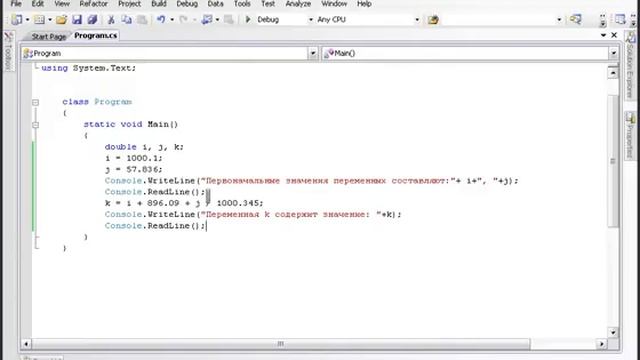Collapse the static void Main() outlining node
This screenshot has width=640, height=360.
[x=36, y=125]
